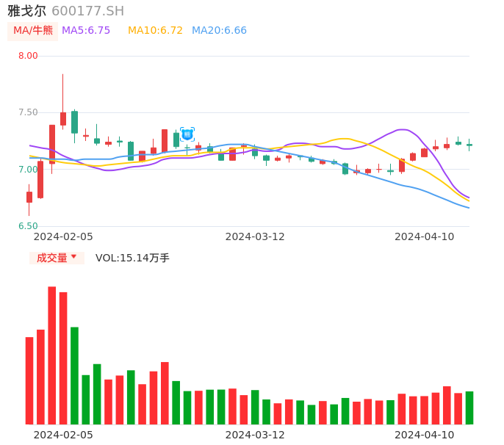Image resolution: width=504 pixels, height=445 pixels.
Task: Click the last green volume bar on the right
Action: (469, 408)
